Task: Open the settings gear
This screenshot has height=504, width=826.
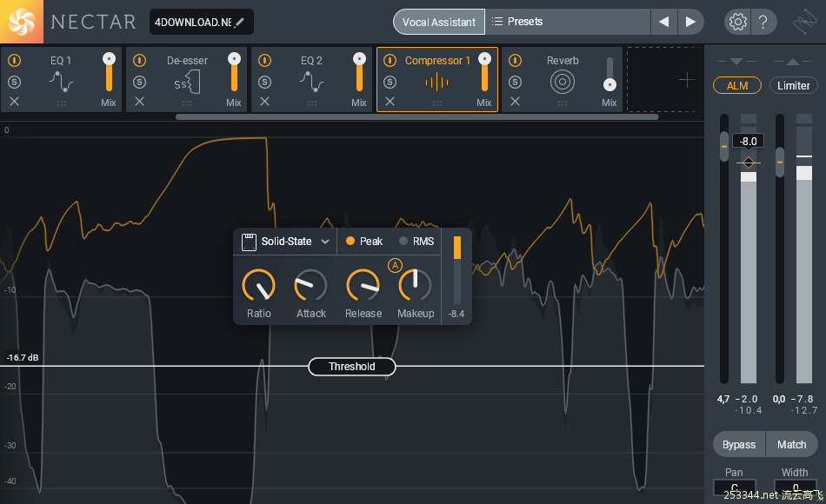Action: point(737,22)
